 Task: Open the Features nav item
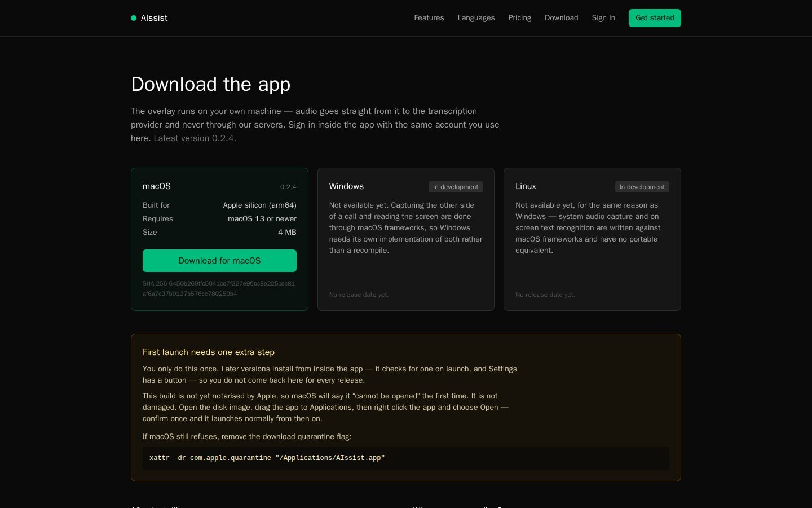tap(429, 18)
